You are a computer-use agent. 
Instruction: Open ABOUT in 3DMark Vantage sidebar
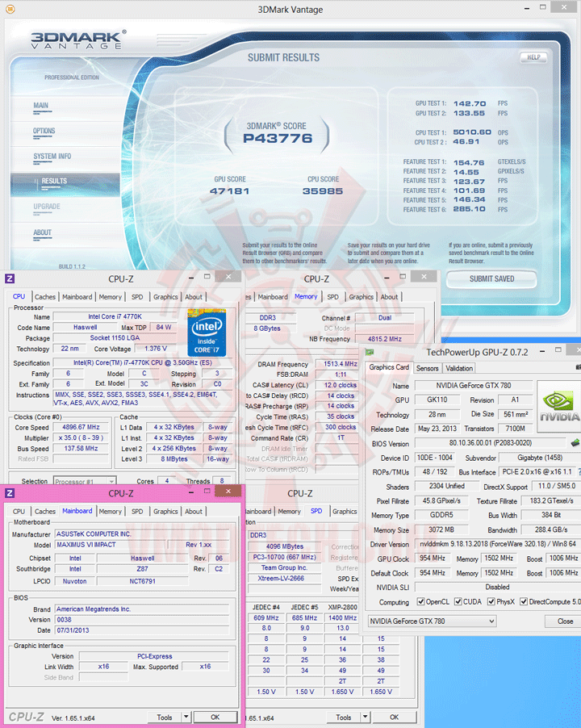[x=42, y=232]
